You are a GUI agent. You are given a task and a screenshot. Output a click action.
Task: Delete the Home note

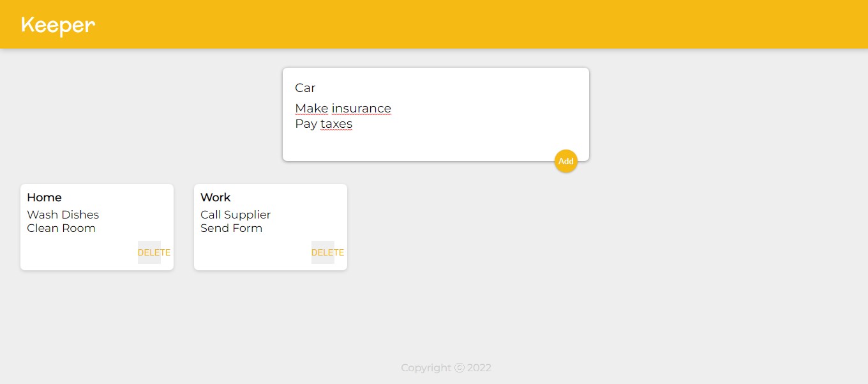(x=154, y=252)
